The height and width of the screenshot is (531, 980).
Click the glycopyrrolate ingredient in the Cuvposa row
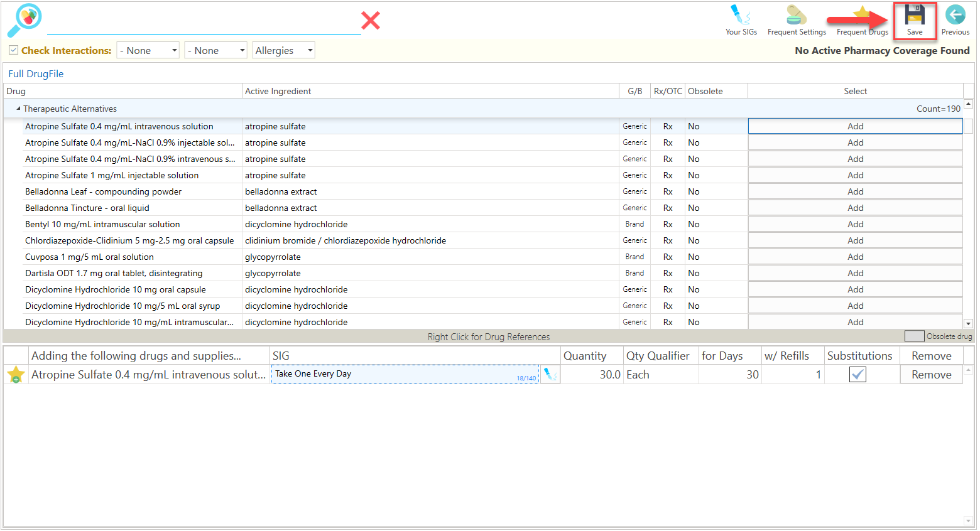[x=273, y=257]
